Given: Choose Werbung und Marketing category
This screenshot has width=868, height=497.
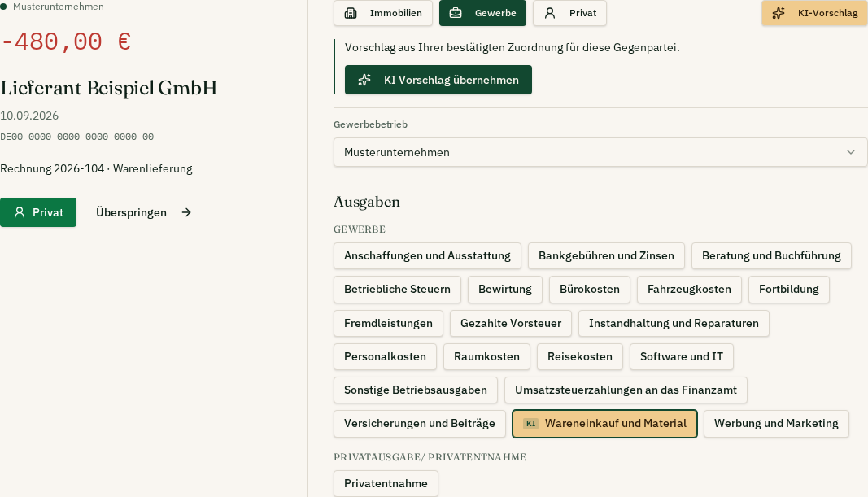Looking at the screenshot, I should [x=776, y=424].
